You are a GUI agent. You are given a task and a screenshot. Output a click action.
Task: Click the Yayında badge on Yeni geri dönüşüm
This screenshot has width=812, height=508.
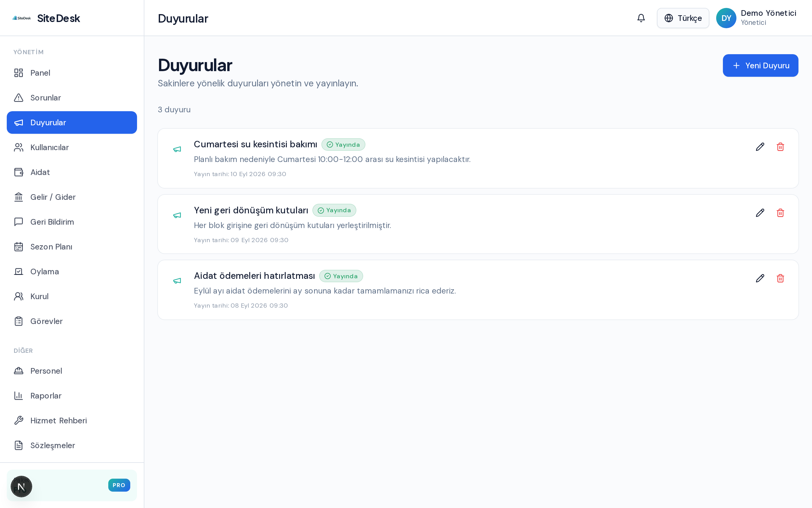coord(334,210)
